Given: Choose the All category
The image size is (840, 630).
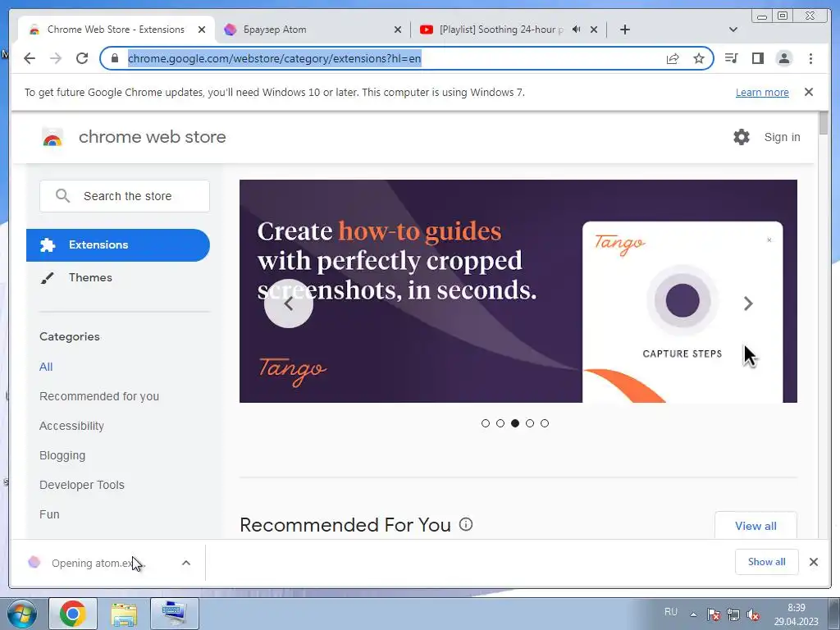Looking at the screenshot, I should click(x=46, y=367).
